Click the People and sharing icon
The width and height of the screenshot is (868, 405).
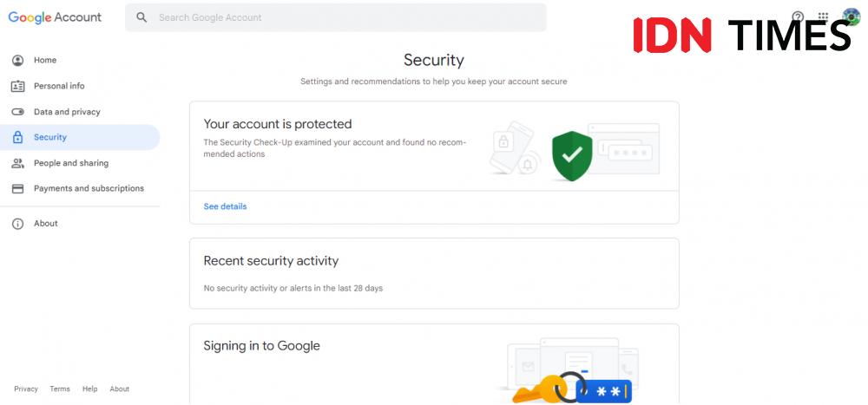point(17,163)
